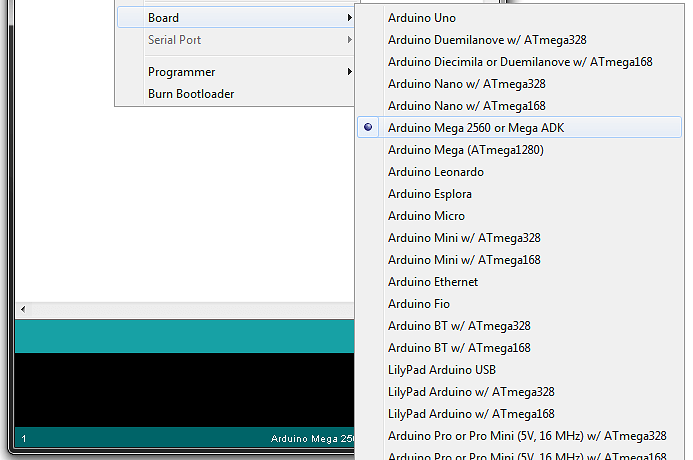Click the line number 1 in status bar
This screenshot has height=460, width=693.
[24, 439]
